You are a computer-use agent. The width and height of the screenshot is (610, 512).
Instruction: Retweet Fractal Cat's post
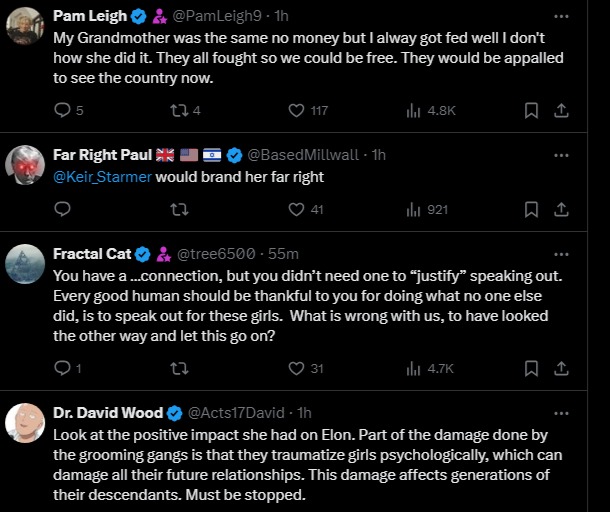179,368
